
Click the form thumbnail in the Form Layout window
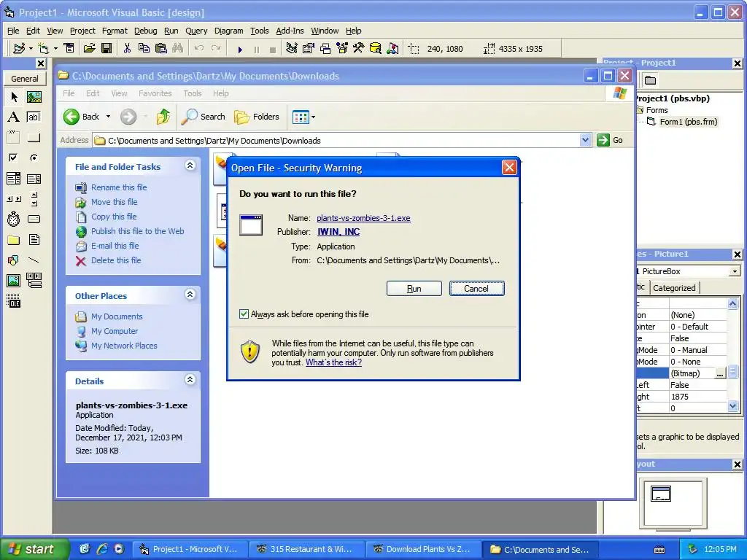point(661,494)
